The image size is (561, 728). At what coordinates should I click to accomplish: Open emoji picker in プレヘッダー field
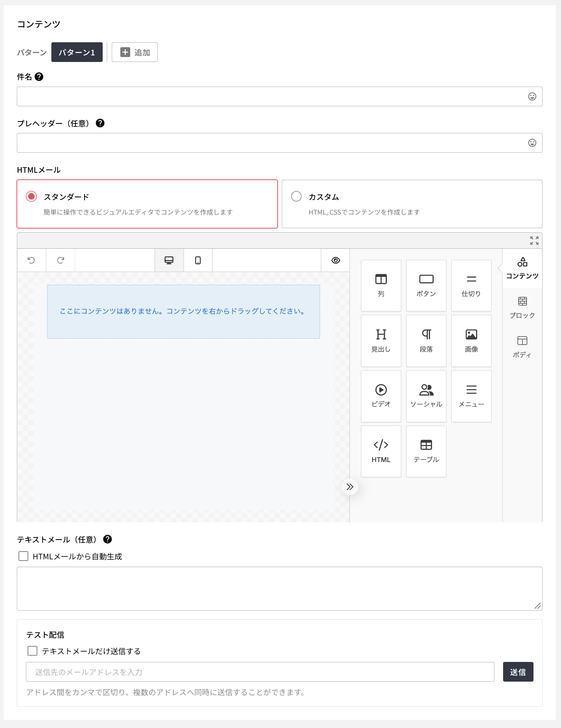tap(532, 143)
